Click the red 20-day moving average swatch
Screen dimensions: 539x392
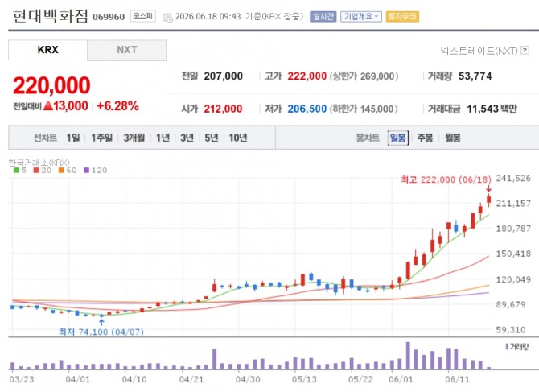(x=36, y=170)
